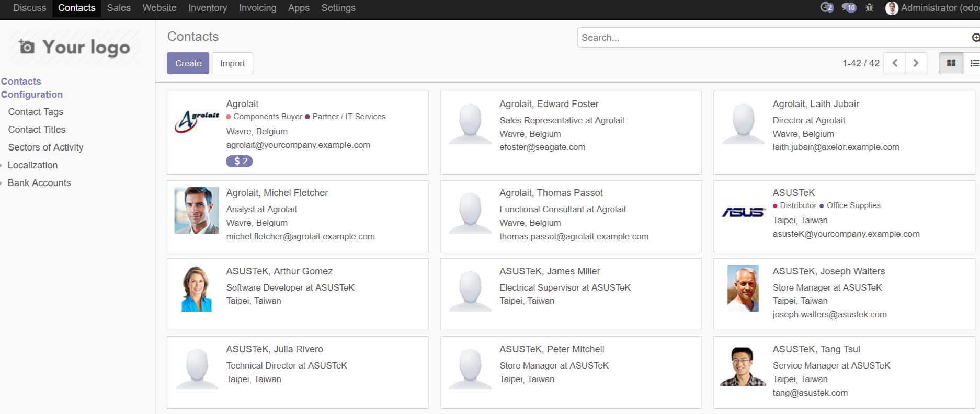
Task: Click email joseph.walters@asustek.com
Action: click(x=829, y=315)
